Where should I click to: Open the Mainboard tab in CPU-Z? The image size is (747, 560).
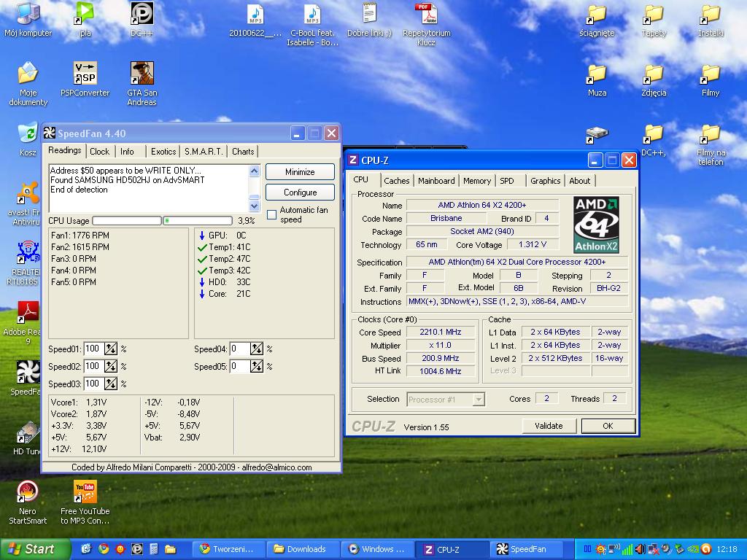[x=436, y=181]
